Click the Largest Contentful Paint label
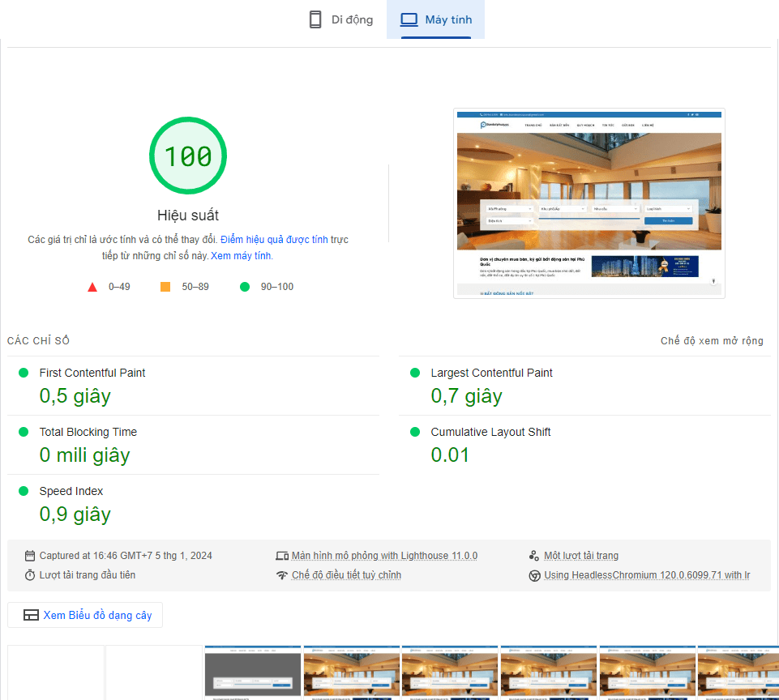779x700 pixels. point(491,373)
